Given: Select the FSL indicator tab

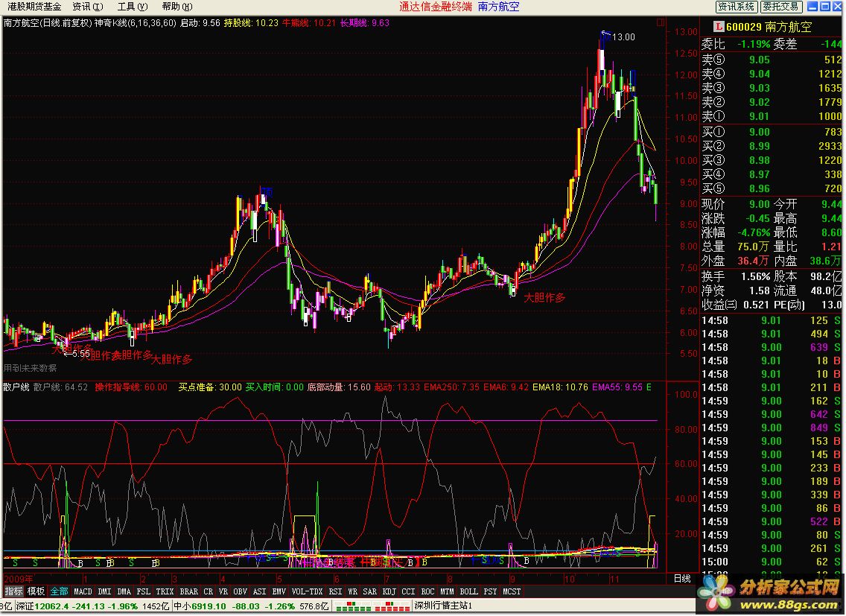Looking at the screenshot, I should click(x=144, y=591).
